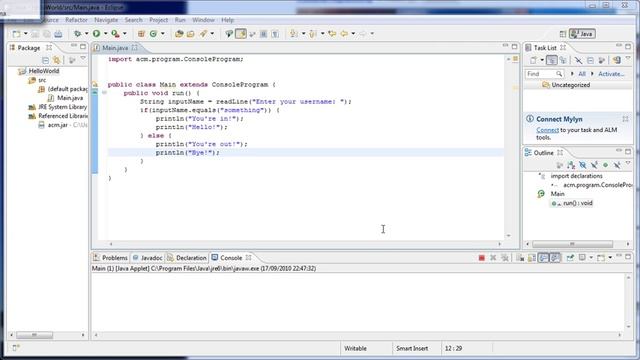
Task: Click the New Task icon in Task List
Action: tap(533, 60)
